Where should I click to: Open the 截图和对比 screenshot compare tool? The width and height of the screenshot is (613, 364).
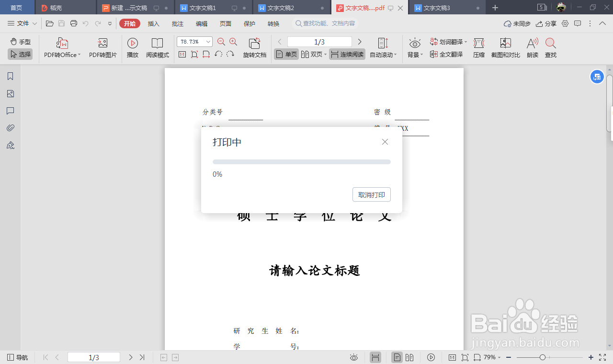click(505, 47)
